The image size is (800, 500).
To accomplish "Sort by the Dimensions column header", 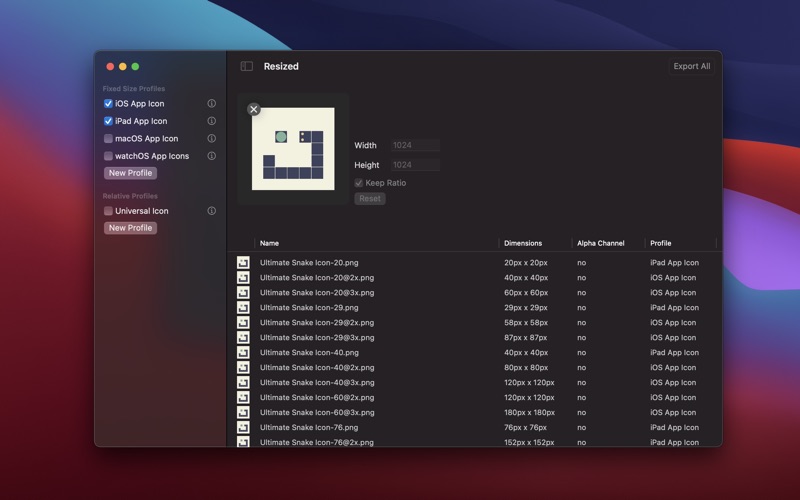I will point(523,243).
